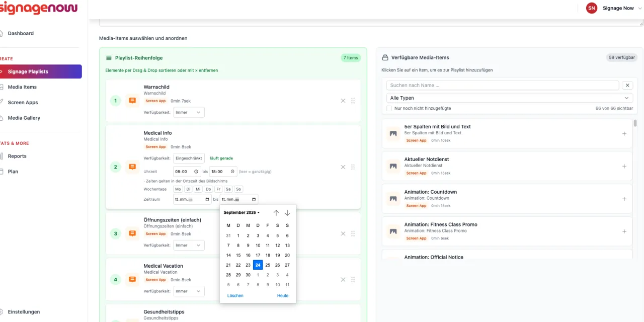
Task: Open the 'Alle Typen' type filter dropdown
Action: click(509, 98)
